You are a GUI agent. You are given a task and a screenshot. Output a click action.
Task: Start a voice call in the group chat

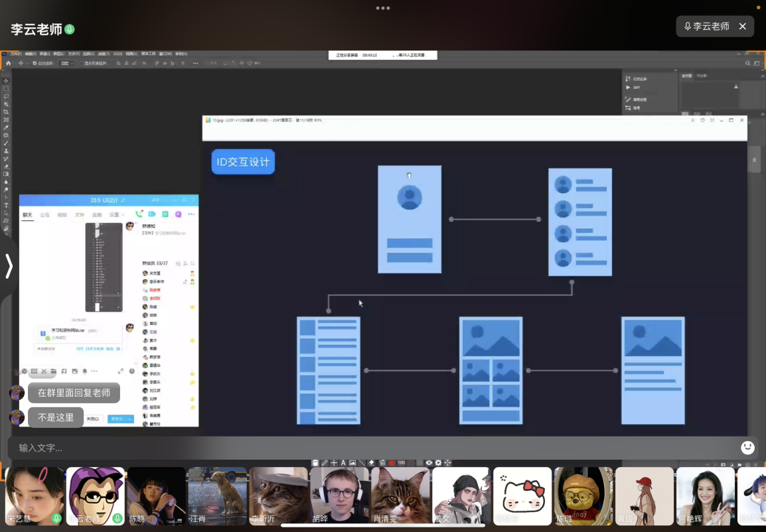(x=139, y=214)
